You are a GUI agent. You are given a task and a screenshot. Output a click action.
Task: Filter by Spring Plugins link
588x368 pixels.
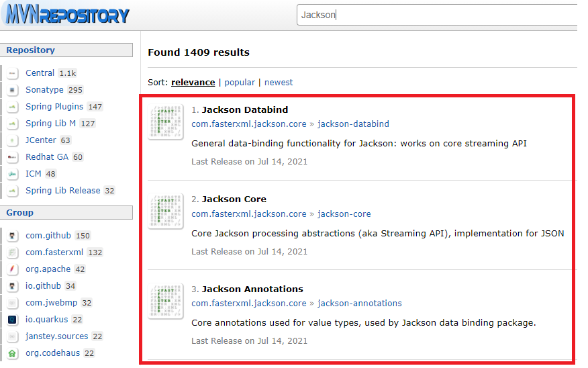click(54, 107)
